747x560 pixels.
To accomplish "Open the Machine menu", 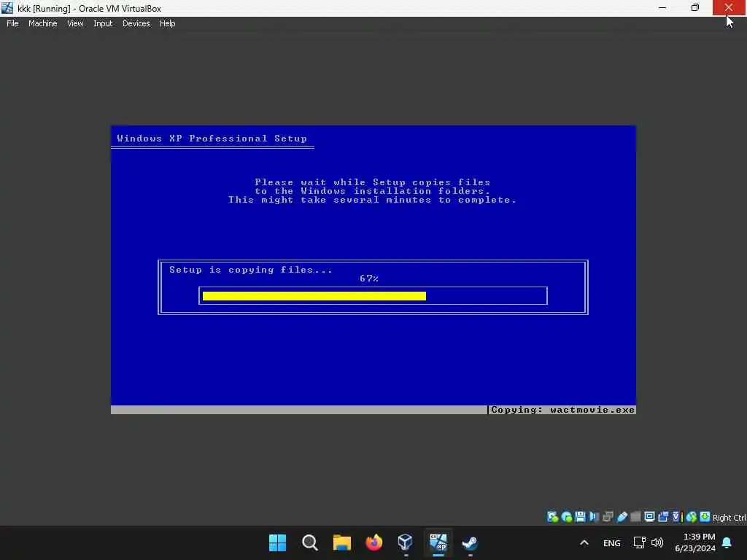I will pyautogui.click(x=43, y=23).
